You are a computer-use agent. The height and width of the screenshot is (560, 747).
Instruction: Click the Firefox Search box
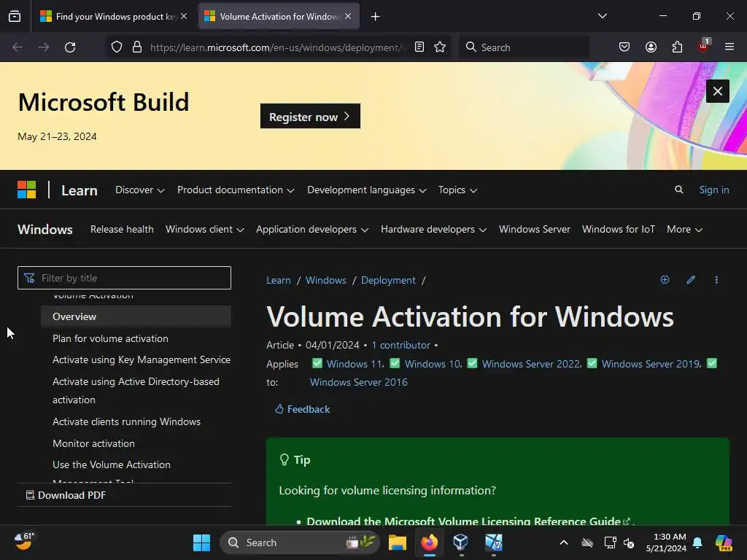(x=524, y=47)
